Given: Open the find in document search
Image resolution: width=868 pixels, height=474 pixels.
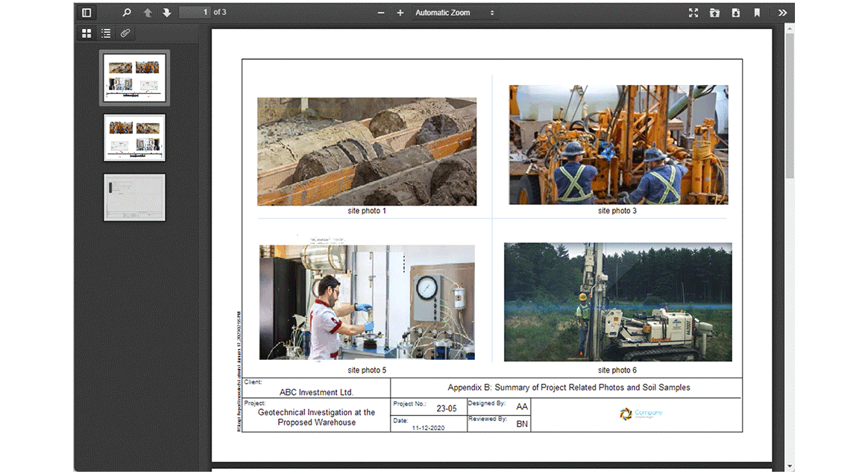Looking at the screenshot, I should pos(127,13).
